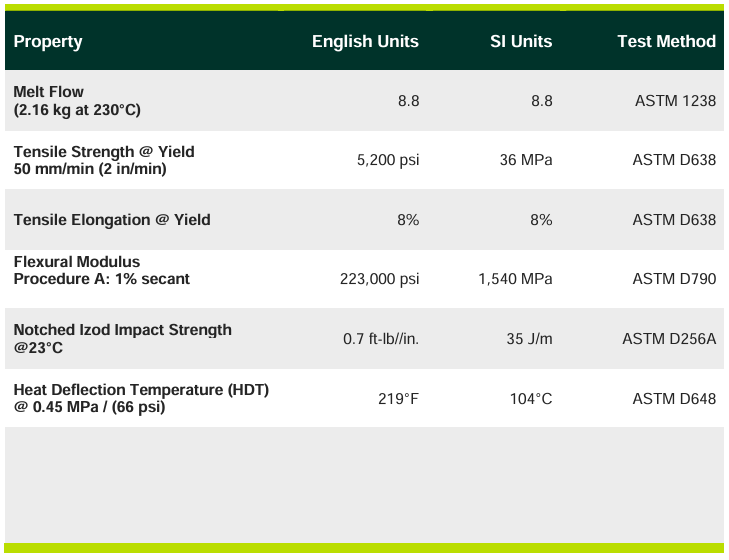
Task: Select the ASTM D790 test method cell
Action: click(x=674, y=279)
